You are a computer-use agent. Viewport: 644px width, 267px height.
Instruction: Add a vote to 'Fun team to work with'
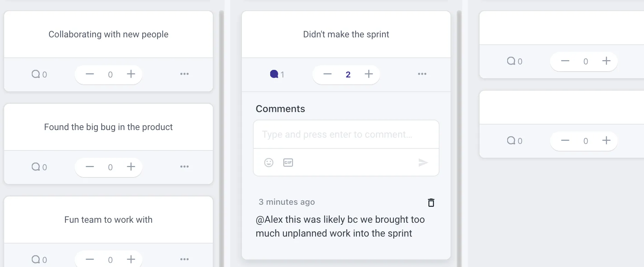(131, 259)
